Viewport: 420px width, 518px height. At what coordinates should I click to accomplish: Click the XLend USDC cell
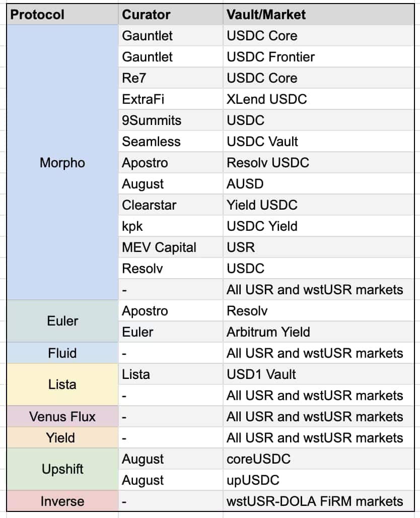[x=266, y=99]
